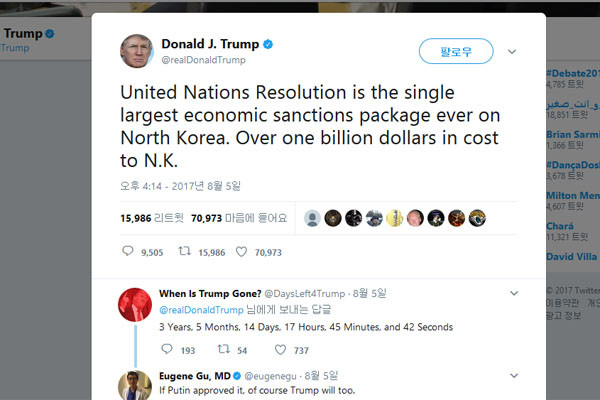Click Donald Trump's profile avatar
This screenshot has width=600, height=400.
(137, 51)
